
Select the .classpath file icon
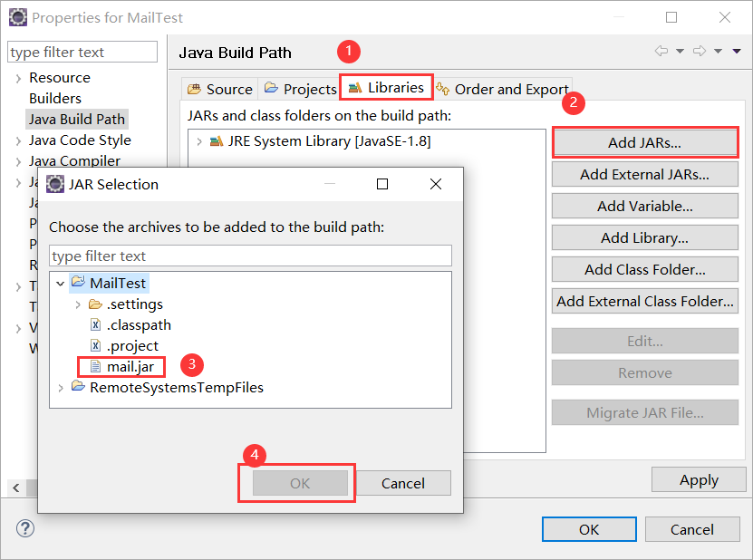tap(95, 325)
